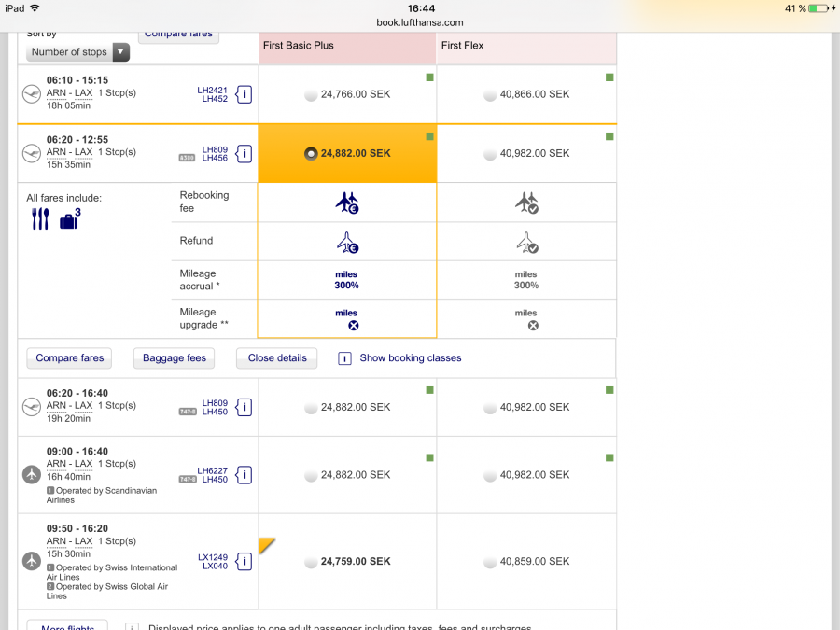Click First Flex miles 300% accrual

point(526,280)
